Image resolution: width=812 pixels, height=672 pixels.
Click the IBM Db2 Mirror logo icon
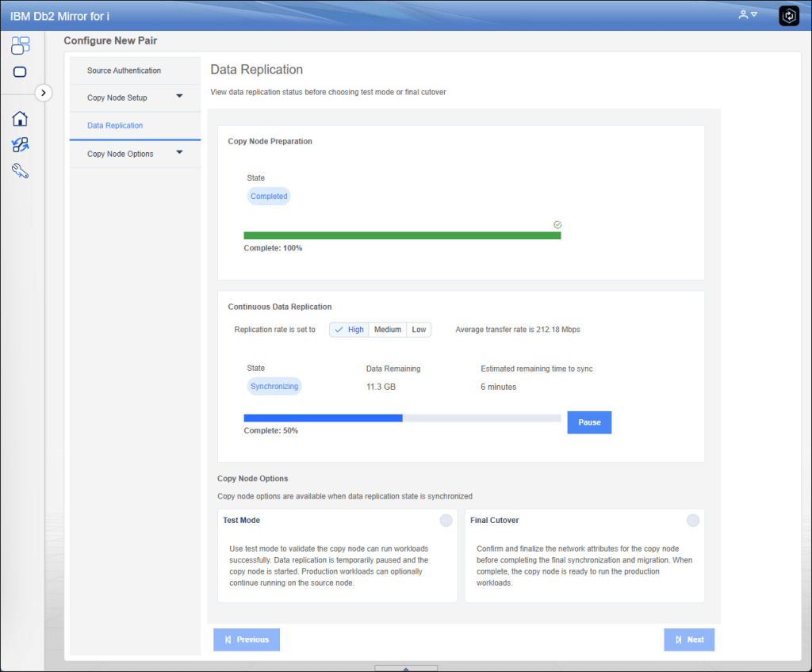pyautogui.click(x=789, y=16)
